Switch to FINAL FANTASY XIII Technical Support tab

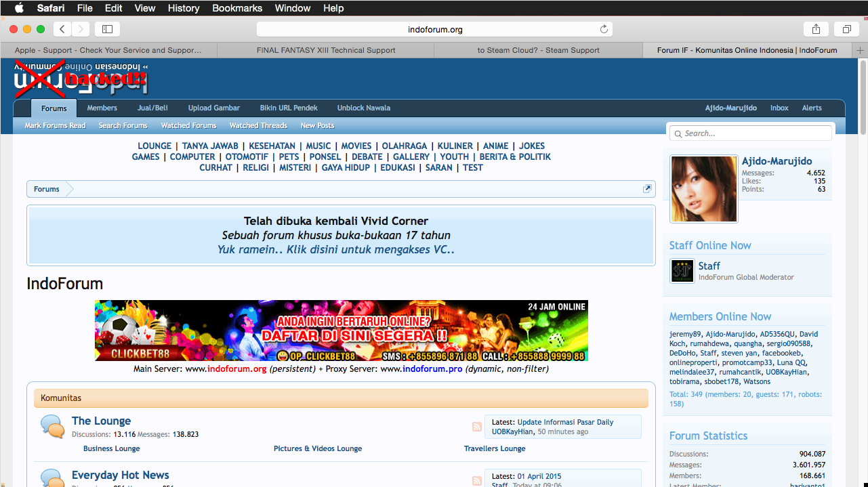click(x=326, y=50)
